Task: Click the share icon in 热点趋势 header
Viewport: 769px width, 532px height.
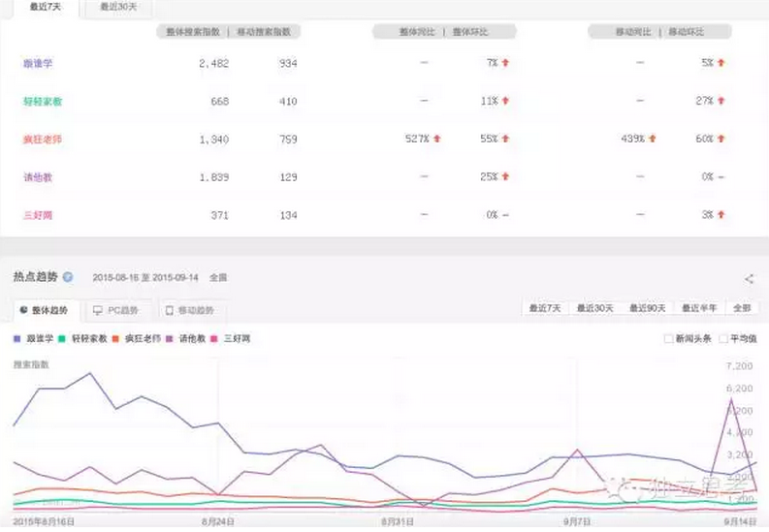Action: (x=749, y=278)
